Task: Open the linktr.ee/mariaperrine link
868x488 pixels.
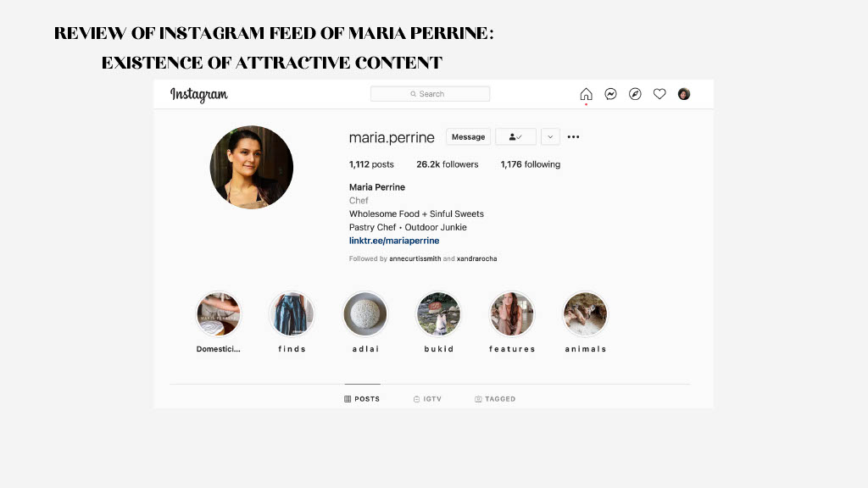Action: [394, 241]
